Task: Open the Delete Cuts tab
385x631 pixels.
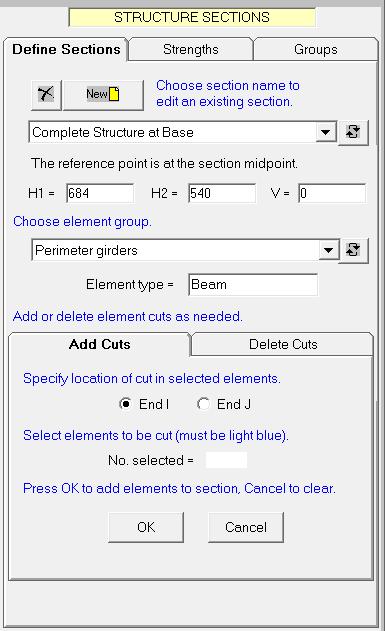Action: point(283,344)
